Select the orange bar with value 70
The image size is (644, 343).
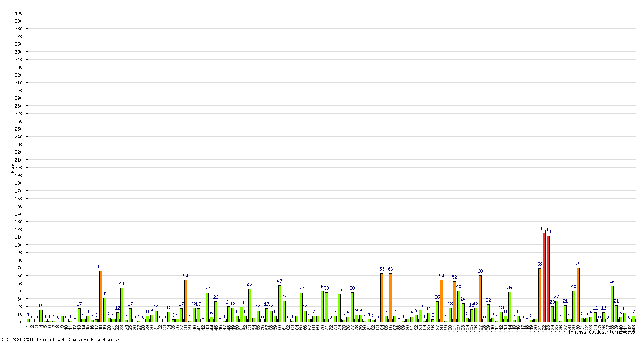click(x=578, y=295)
